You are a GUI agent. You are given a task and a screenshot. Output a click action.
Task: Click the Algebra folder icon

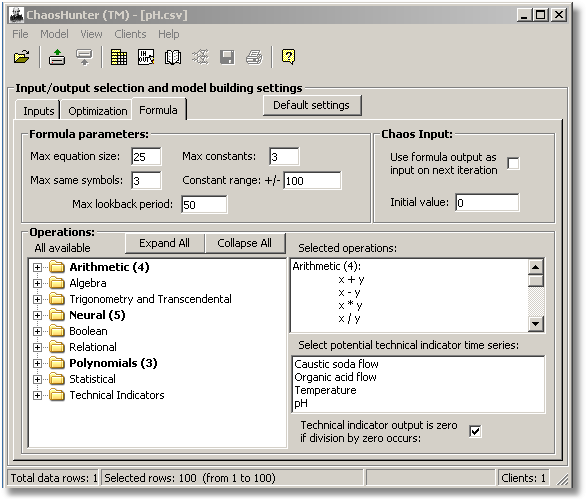pos(57,283)
